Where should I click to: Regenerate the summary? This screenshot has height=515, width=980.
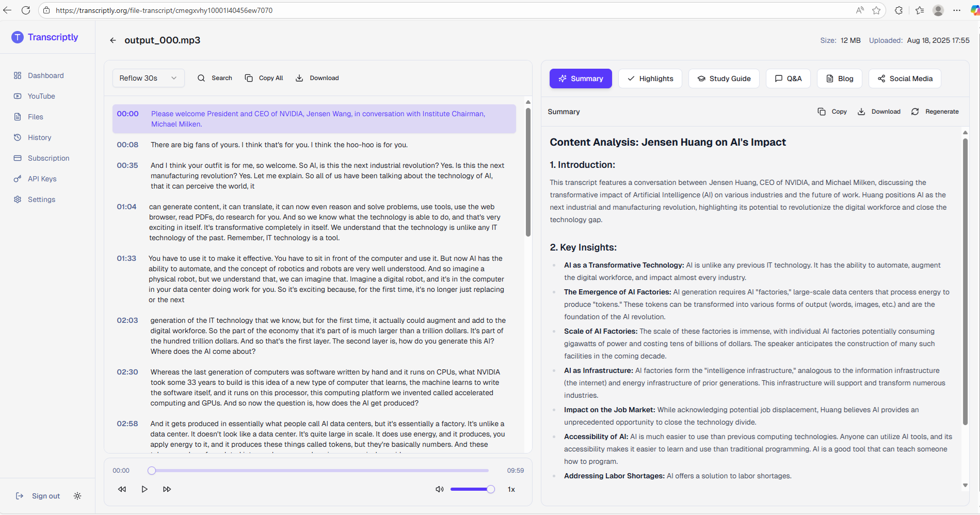pos(935,112)
